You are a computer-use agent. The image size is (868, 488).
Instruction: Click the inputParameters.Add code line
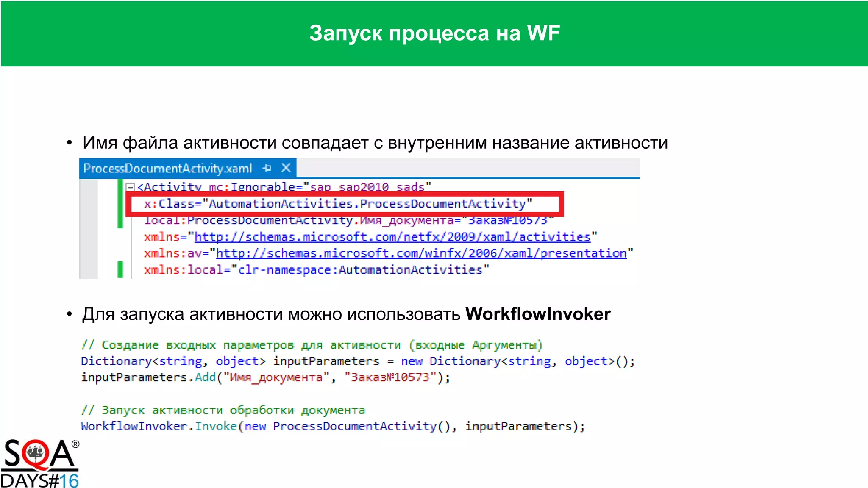click(265, 377)
